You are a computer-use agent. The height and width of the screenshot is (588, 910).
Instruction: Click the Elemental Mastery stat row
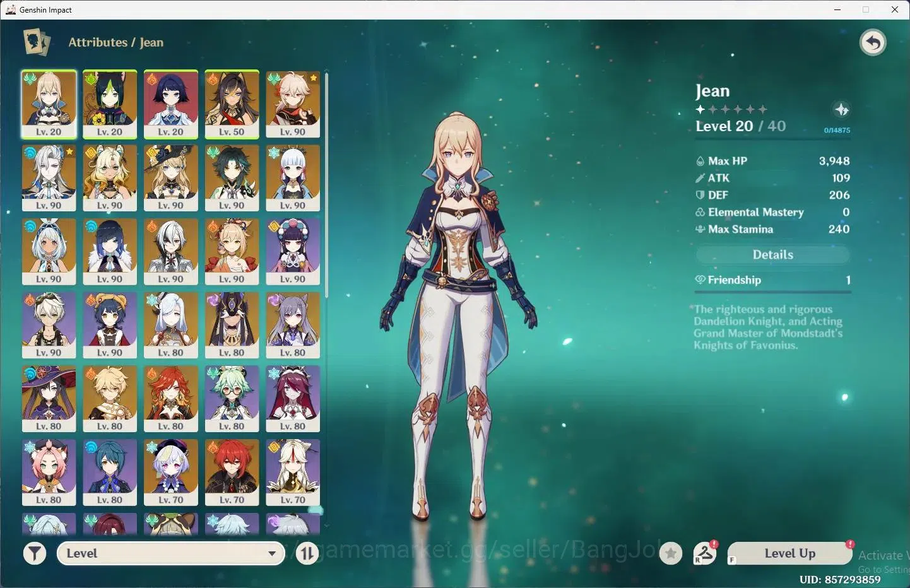[773, 213]
